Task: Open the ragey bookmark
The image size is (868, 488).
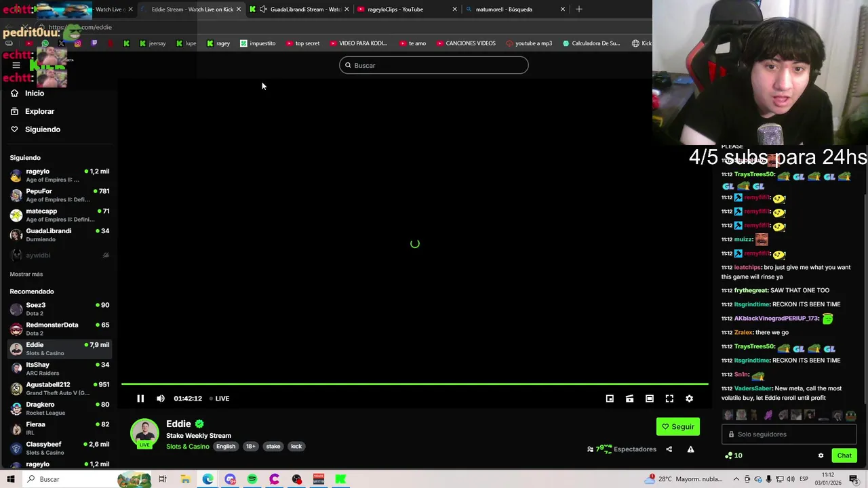Action: [218, 43]
